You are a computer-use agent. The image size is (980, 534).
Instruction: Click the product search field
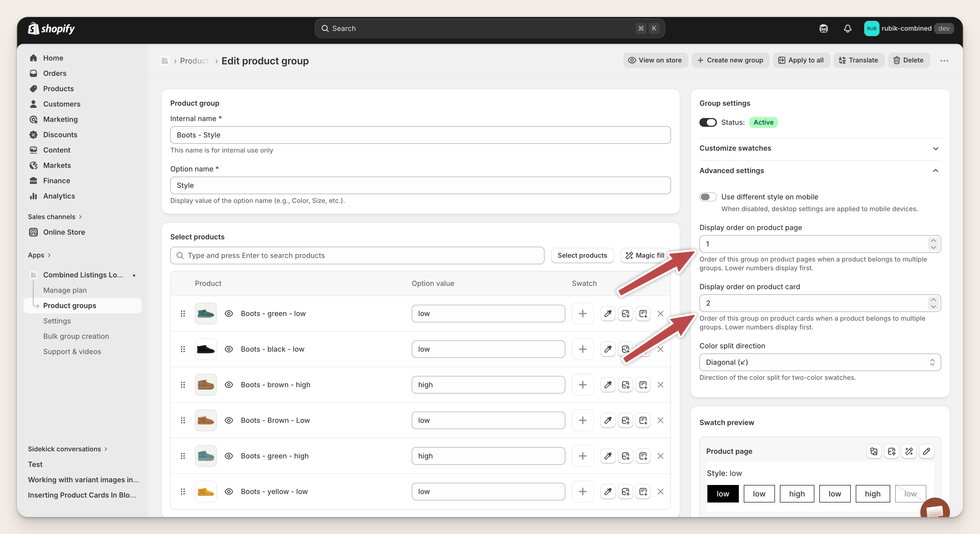pyautogui.click(x=357, y=255)
